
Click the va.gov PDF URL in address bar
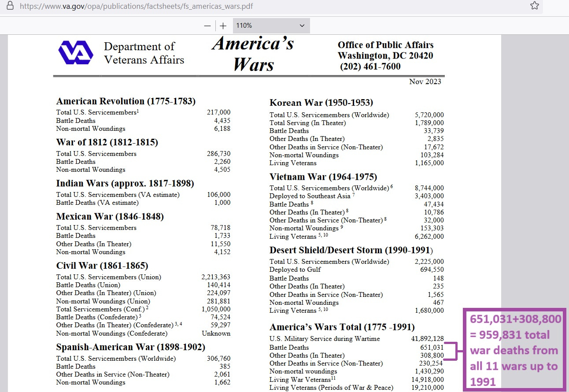pos(137,6)
